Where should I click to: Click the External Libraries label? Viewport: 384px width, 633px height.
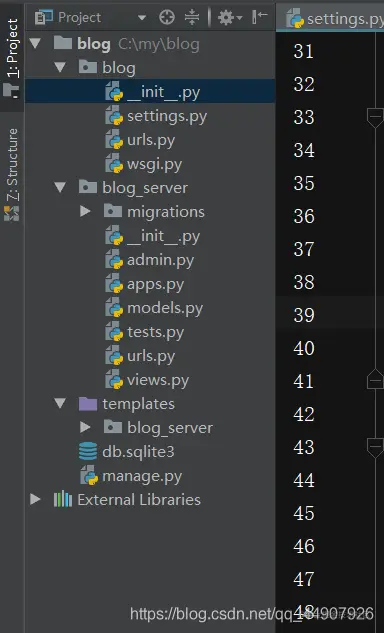[x=139, y=500]
